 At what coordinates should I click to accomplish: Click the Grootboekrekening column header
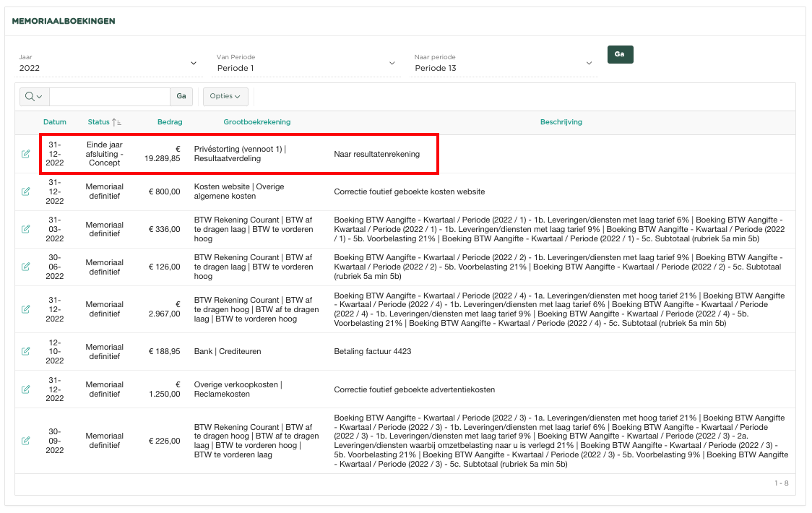click(256, 122)
